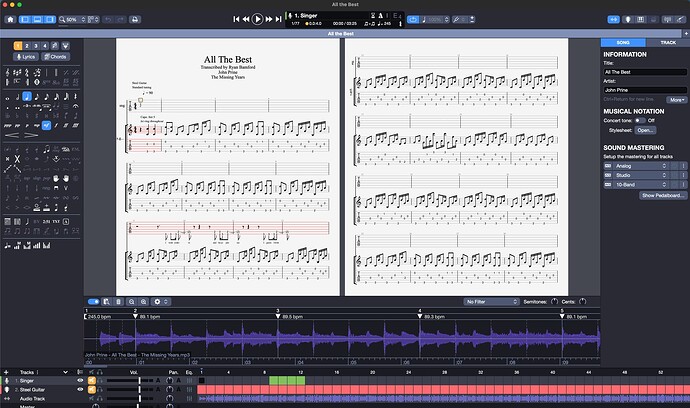The image size is (690, 408).
Task: Open the 50% zoom dropdown
Action: tap(76, 19)
